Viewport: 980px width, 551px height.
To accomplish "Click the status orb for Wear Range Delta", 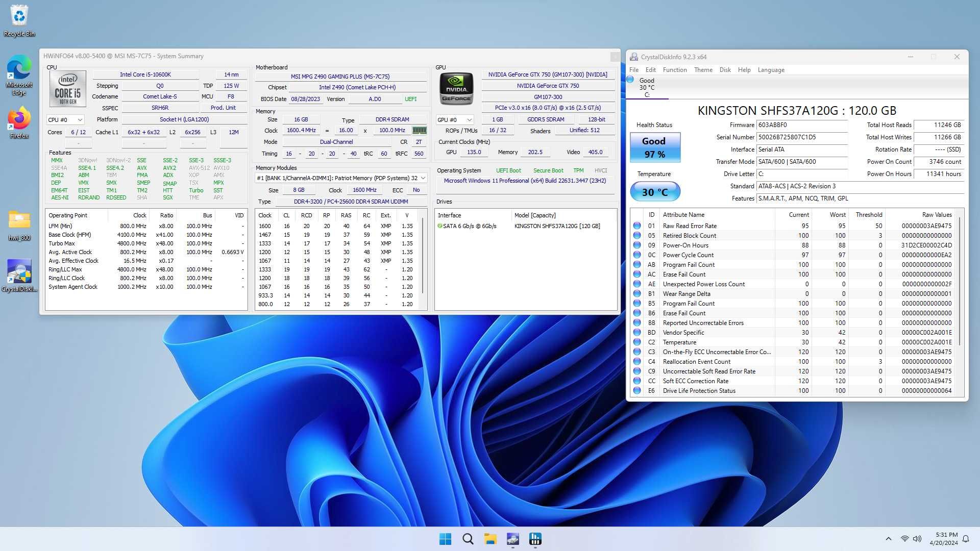I will click(x=637, y=293).
